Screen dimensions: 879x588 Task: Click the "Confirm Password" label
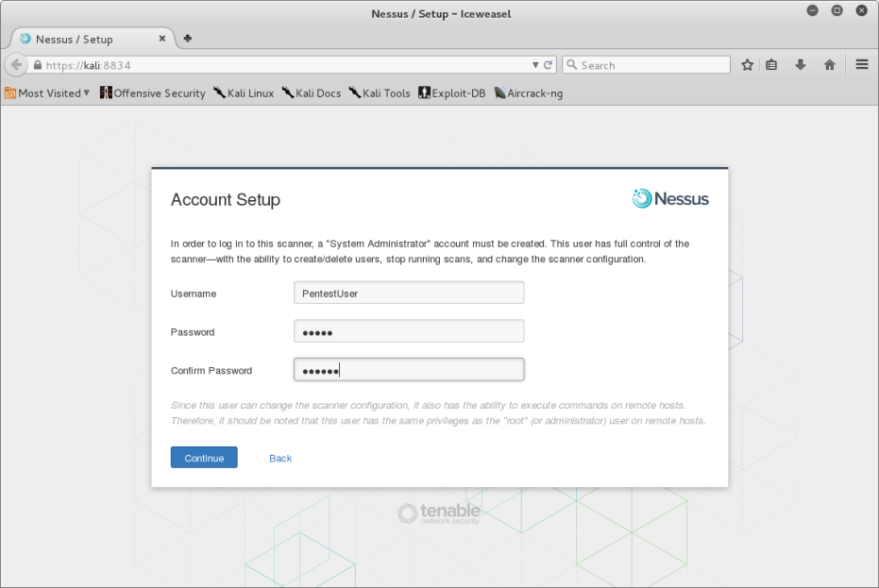(211, 371)
